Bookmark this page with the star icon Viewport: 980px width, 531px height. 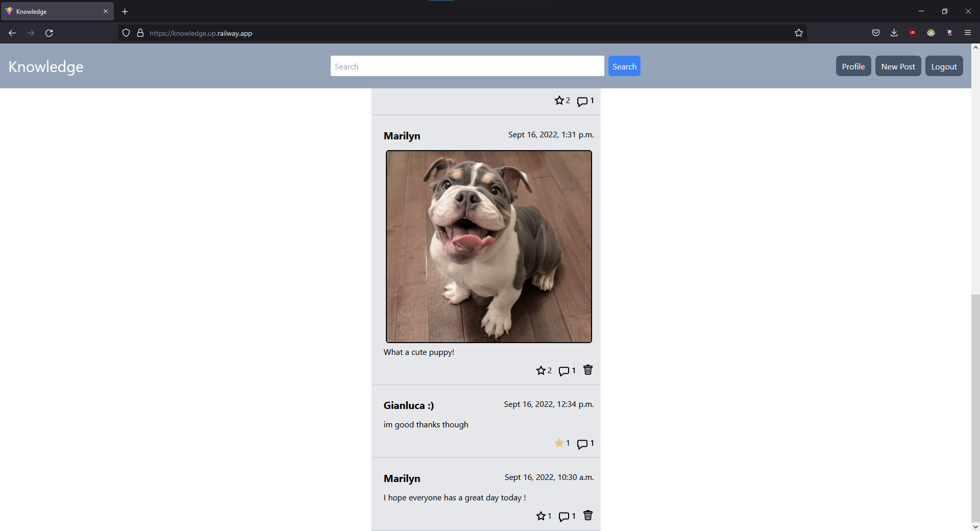(x=798, y=33)
